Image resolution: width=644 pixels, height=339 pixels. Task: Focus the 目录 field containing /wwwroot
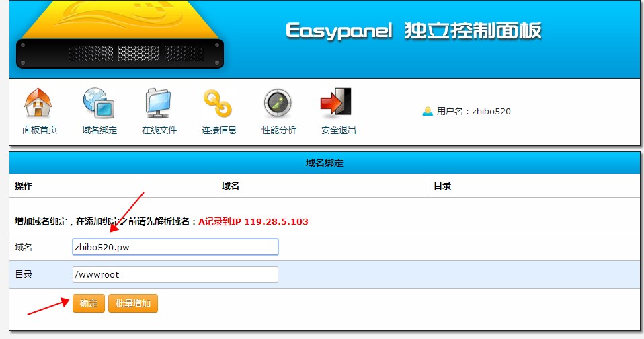[175, 274]
